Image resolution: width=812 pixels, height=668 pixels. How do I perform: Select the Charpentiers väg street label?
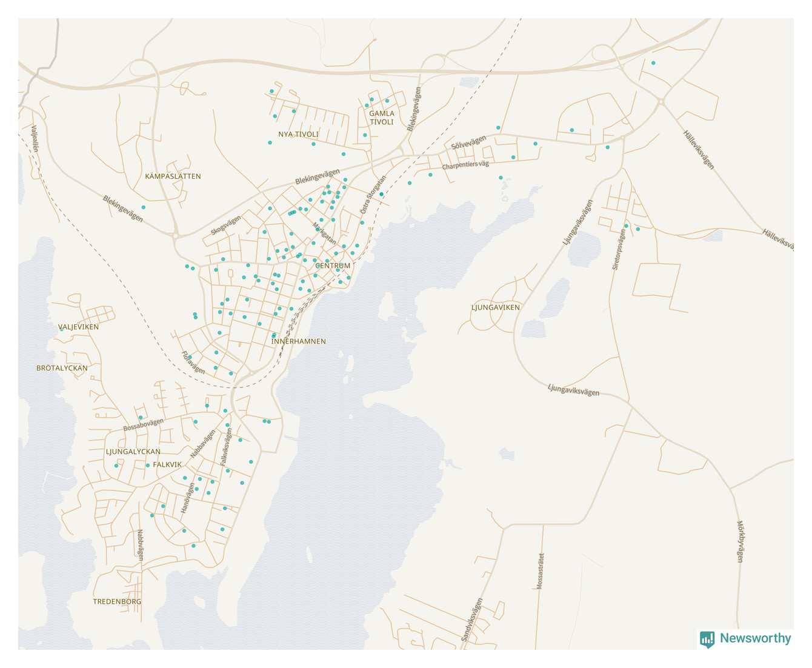[x=465, y=165]
